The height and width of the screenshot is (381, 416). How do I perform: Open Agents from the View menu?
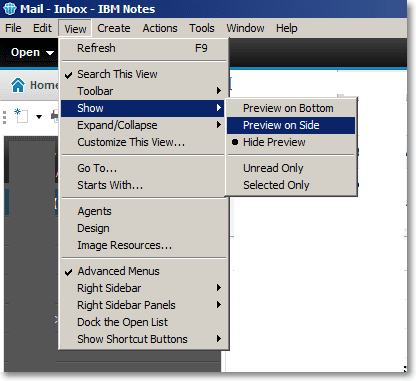point(144,211)
